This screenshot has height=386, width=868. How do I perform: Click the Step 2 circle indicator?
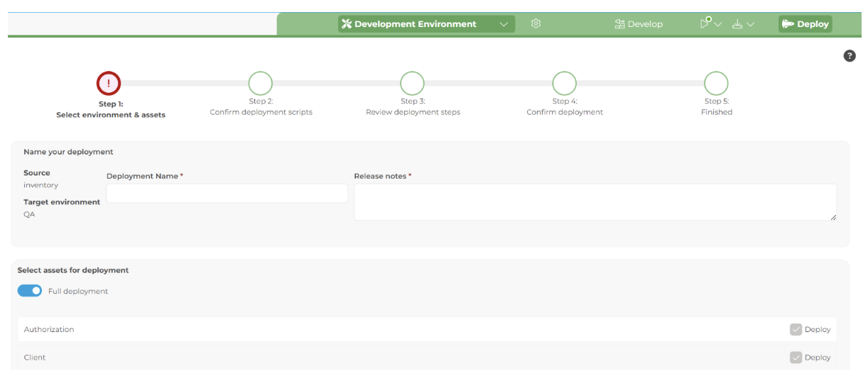click(x=261, y=83)
